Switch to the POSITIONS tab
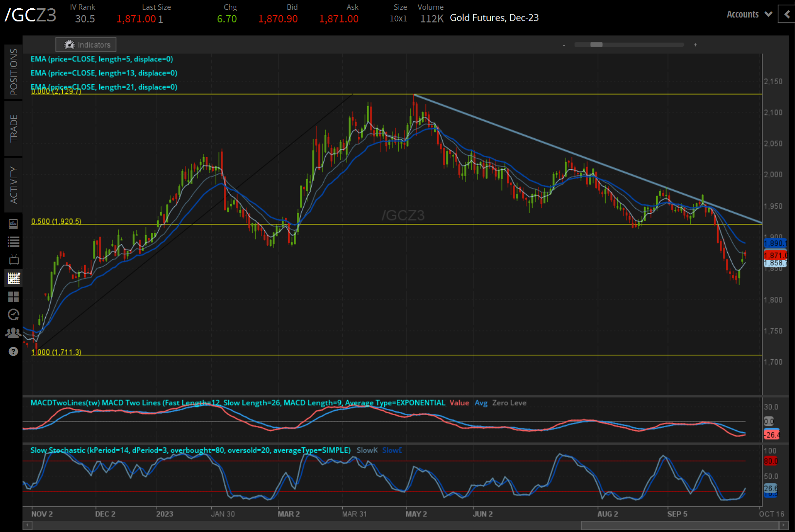The height and width of the screenshot is (532, 795). click(x=13, y=71)
